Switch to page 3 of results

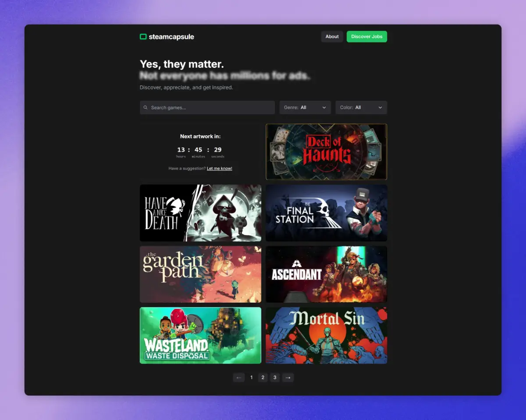pos(275,378)
